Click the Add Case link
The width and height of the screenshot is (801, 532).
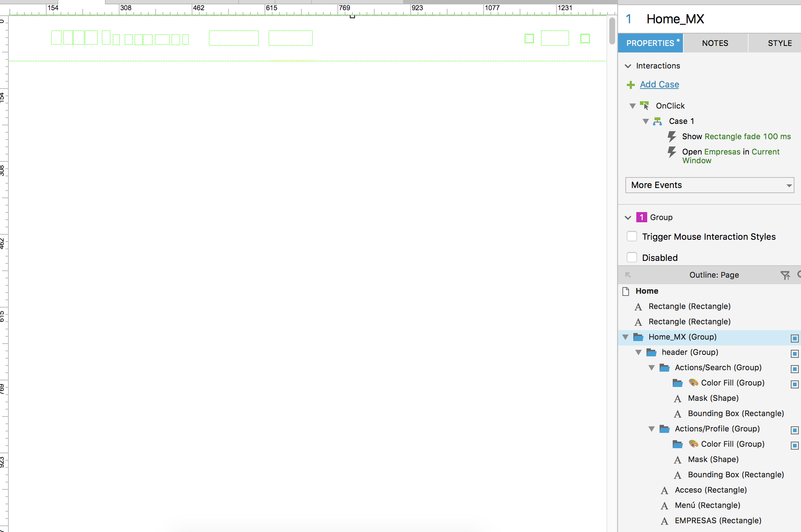pyautogui.click(x=659, y=85)
